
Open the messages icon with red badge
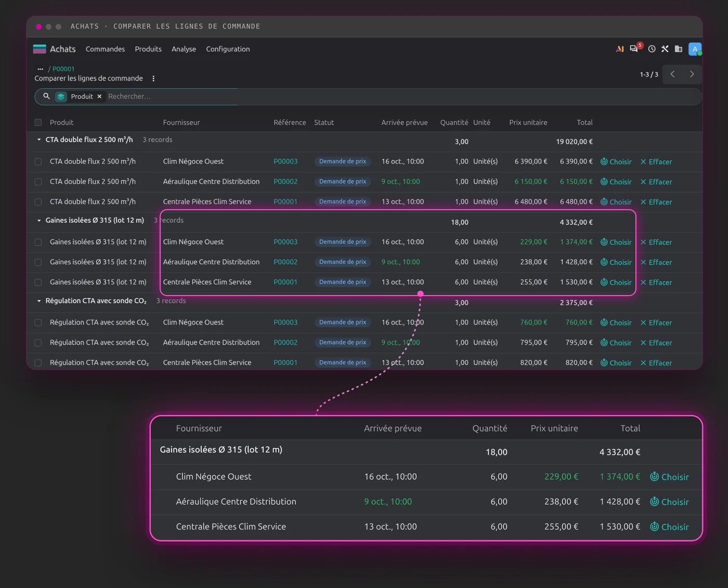tap(634, 48)
